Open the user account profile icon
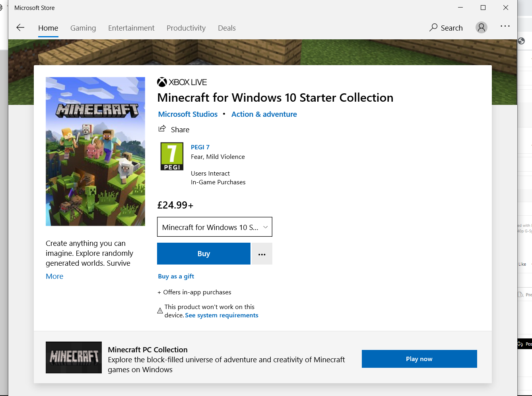532x396 pixels. pos(482,27)
